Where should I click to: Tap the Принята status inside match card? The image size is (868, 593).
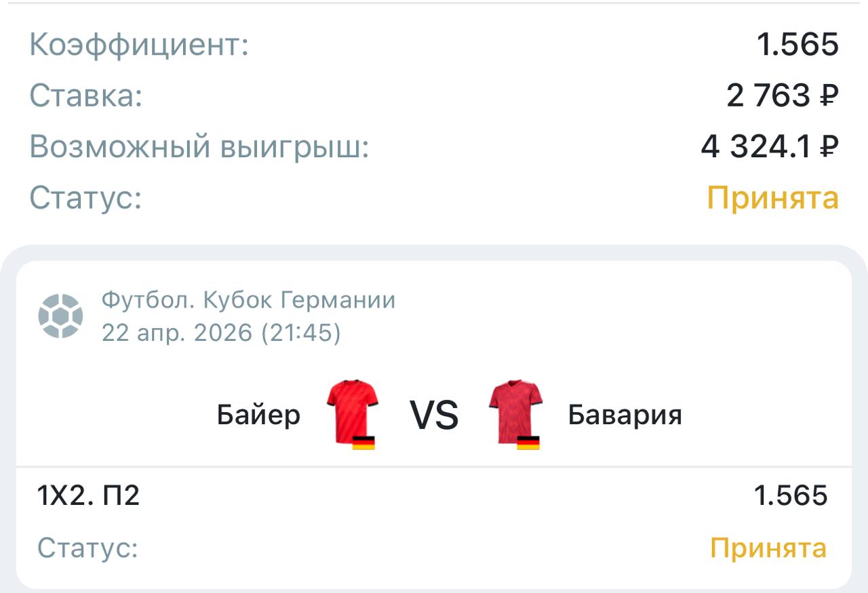tap(768, 548)
